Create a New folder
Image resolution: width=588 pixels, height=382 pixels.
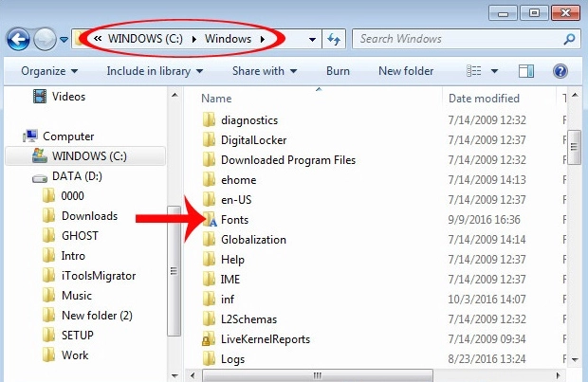click(406, 71)
